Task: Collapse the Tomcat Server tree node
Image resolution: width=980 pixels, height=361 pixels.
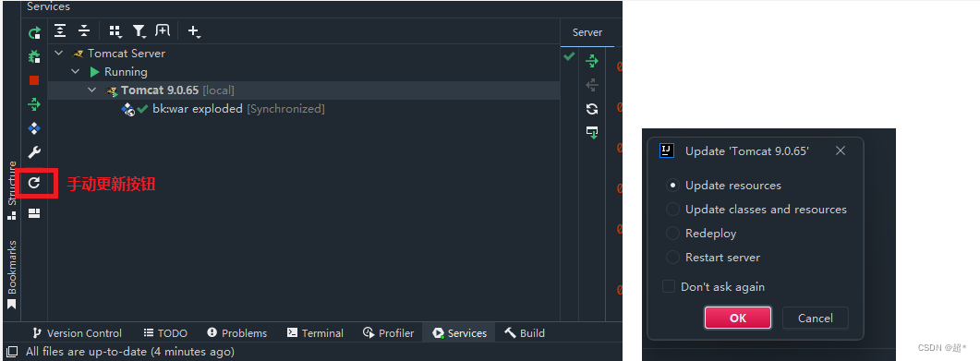Action: click(x=59, y=54)
